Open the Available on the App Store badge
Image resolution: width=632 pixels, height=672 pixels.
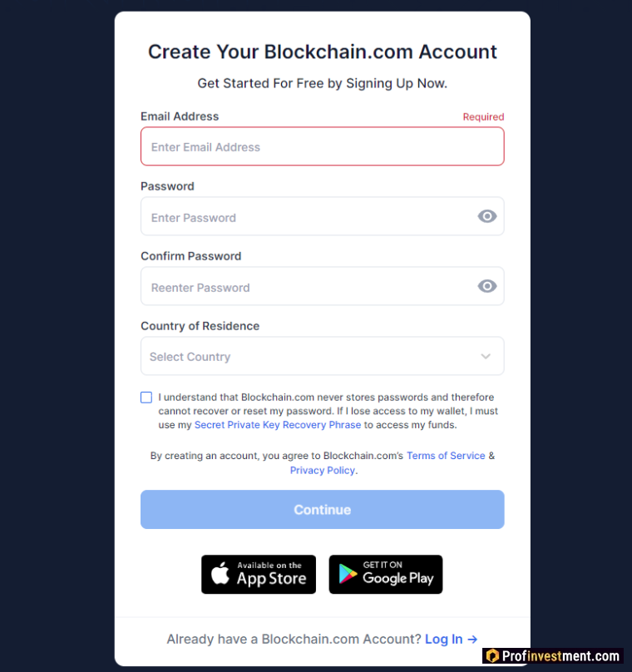[x=259, y=575]
